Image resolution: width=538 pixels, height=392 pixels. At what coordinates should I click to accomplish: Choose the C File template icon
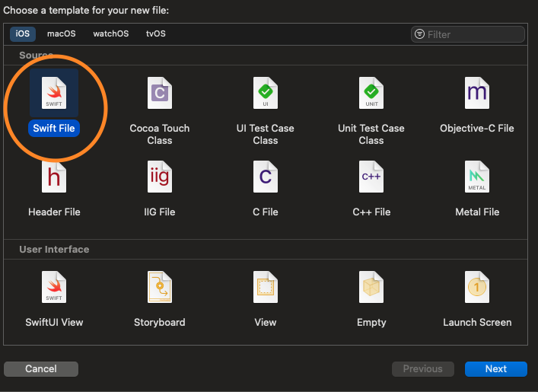[x=266, y=177]
